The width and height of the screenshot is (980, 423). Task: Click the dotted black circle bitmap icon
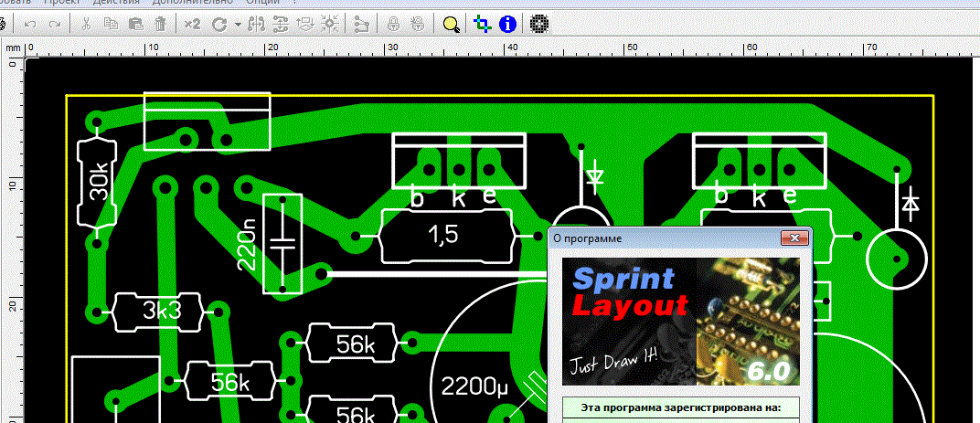tap(539, 25)
